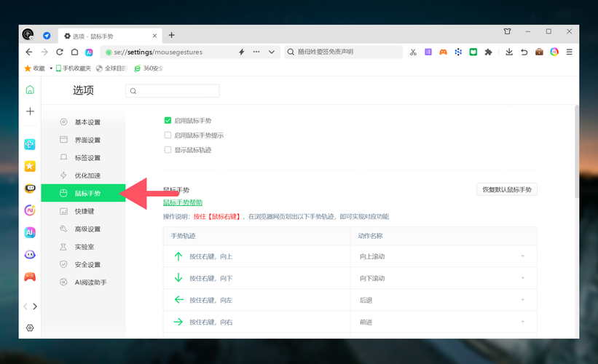Screen dimensions: 598x364
Task: Select AI阅读助手 in options menu
Action: [84, 282]
